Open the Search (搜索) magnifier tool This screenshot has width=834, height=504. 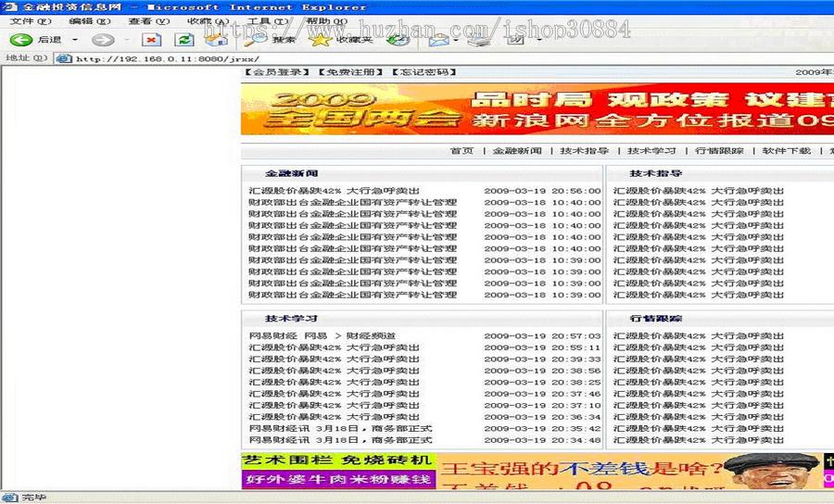point(269,40)
